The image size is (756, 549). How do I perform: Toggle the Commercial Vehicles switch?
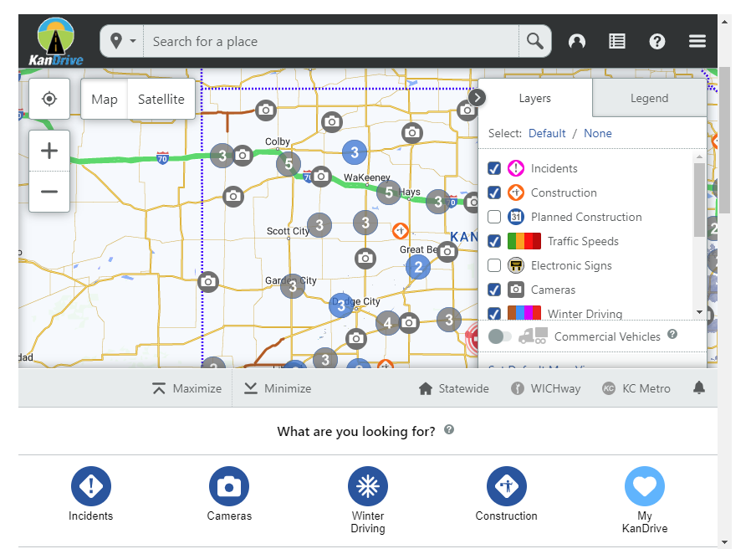(500, 336)
